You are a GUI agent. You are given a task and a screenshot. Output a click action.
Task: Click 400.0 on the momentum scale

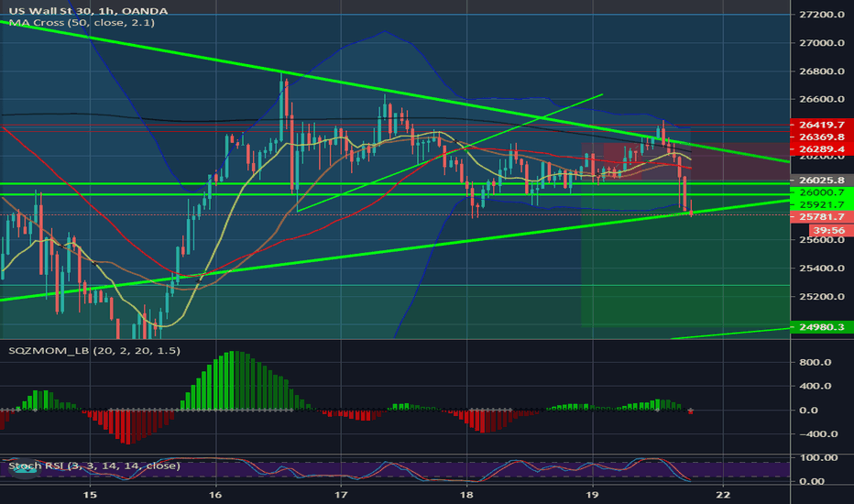click(x=816, y=386)
